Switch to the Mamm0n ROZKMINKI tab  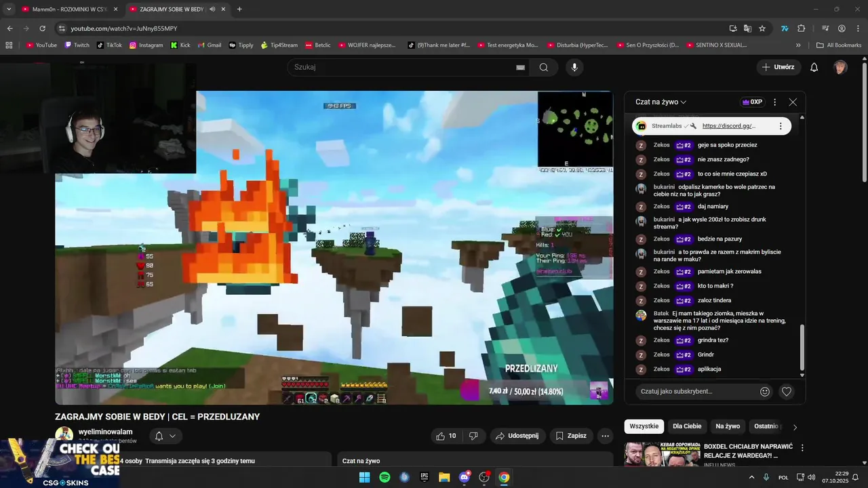pos(69,9)
